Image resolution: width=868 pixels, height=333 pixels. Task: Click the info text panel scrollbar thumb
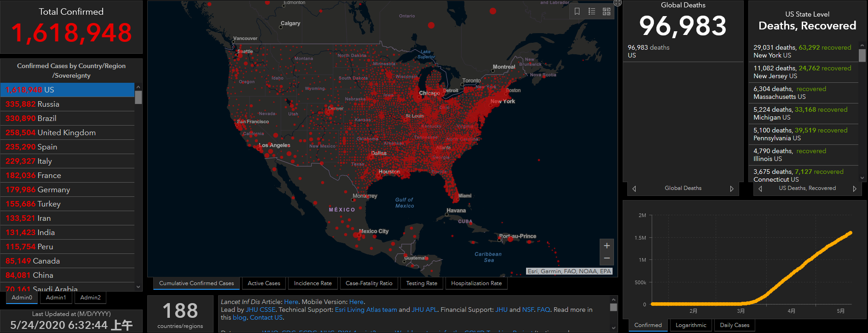613,307
